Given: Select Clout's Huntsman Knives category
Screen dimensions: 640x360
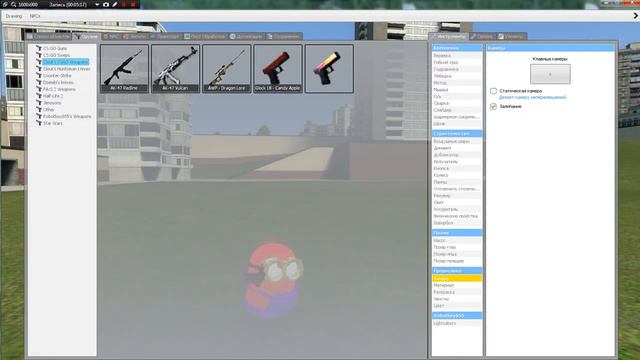Looking at the screenshot, I should click(66, 69).
